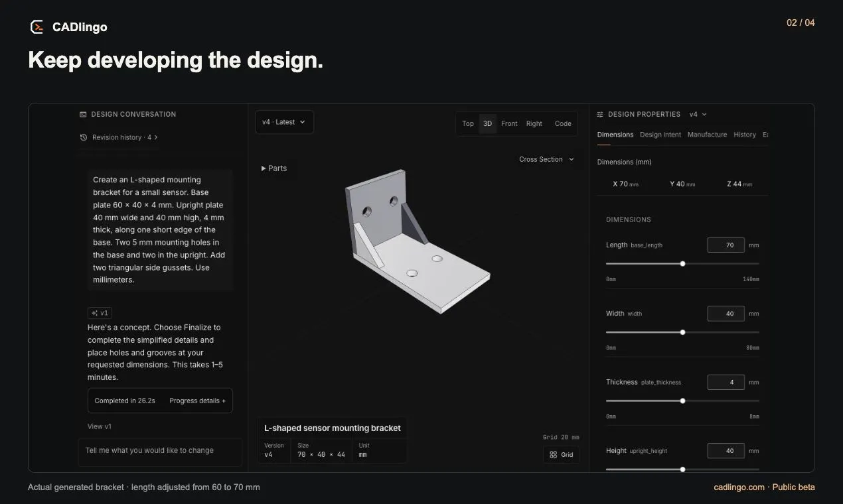Select the History tab
843x504 pixels.
pyautogui.click(x=745, y=135)
